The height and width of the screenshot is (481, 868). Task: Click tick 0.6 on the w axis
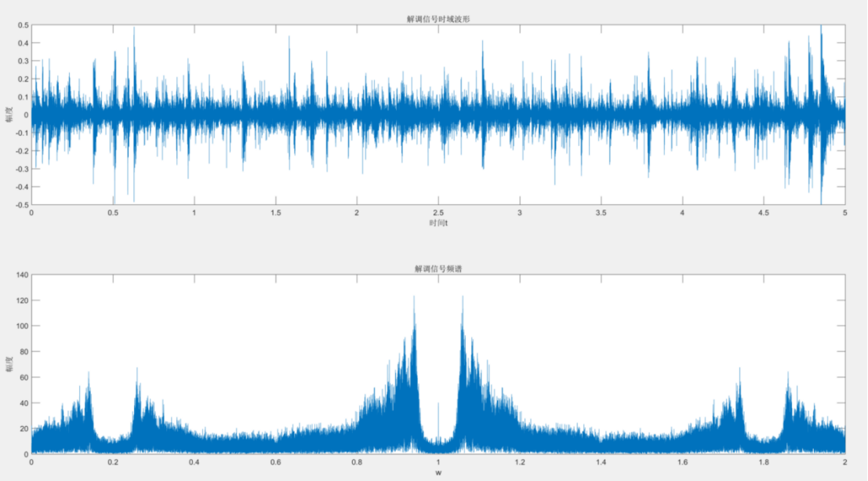(276, 462)
